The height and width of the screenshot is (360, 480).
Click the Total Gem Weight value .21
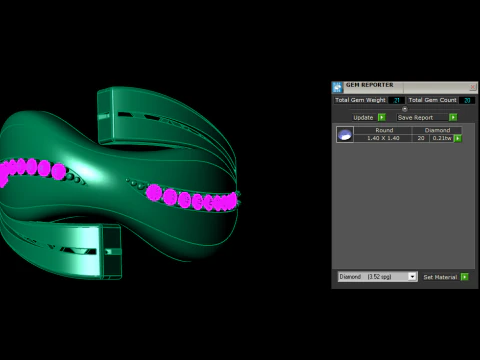[x=396, y=100]
